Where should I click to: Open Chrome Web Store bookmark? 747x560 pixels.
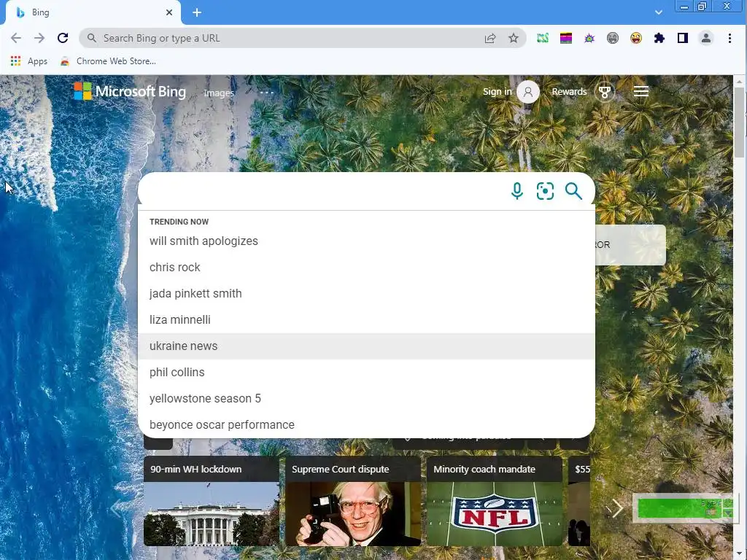pyautogui.click(x=108, y=61)
